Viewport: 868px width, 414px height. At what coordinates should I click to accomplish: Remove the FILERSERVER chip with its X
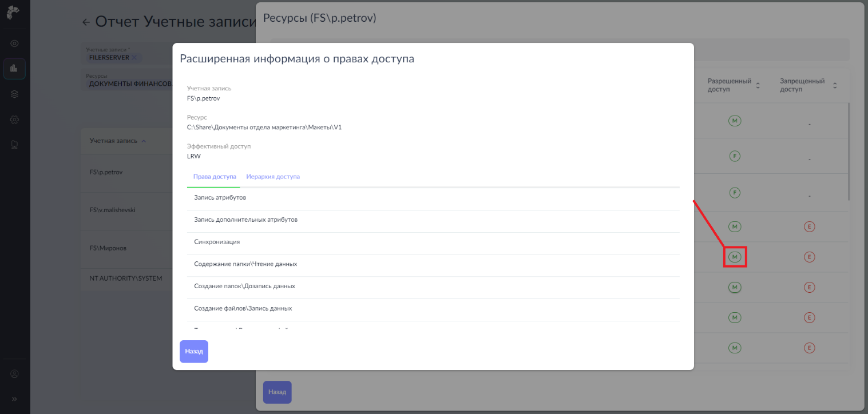[134, 58]
